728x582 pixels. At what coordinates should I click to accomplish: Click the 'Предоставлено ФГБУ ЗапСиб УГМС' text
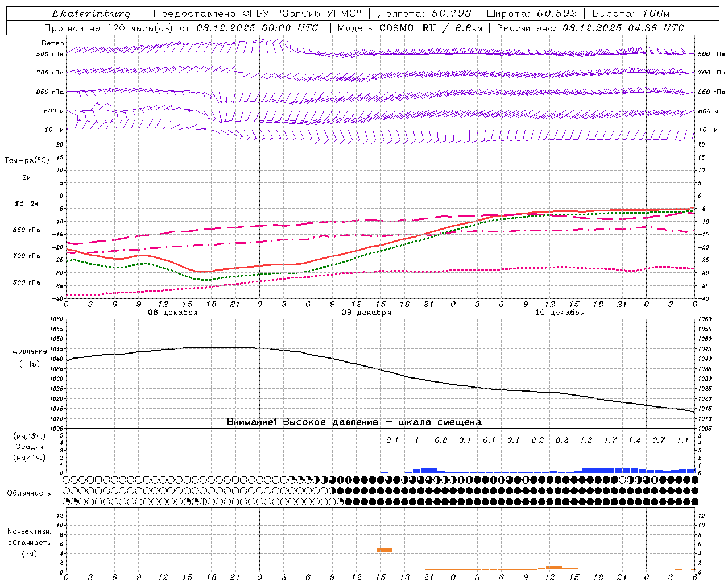point(258,14)
